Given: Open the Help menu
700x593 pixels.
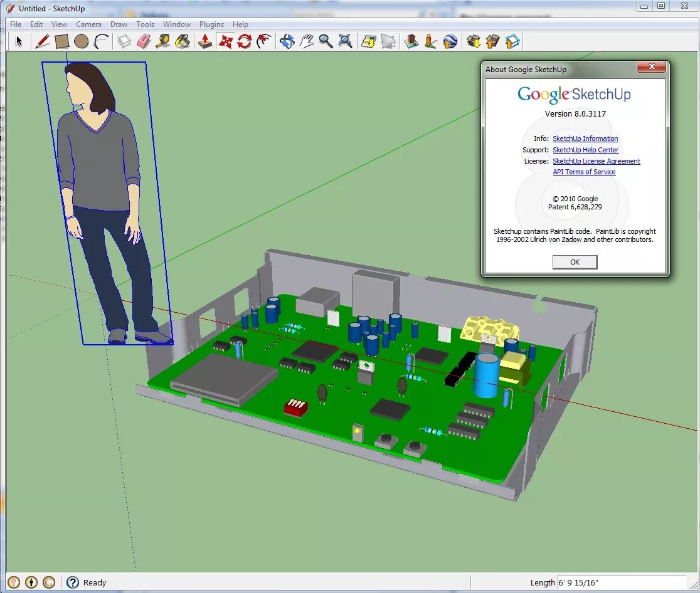Looking at the screenshot, I should coord(240,24).
